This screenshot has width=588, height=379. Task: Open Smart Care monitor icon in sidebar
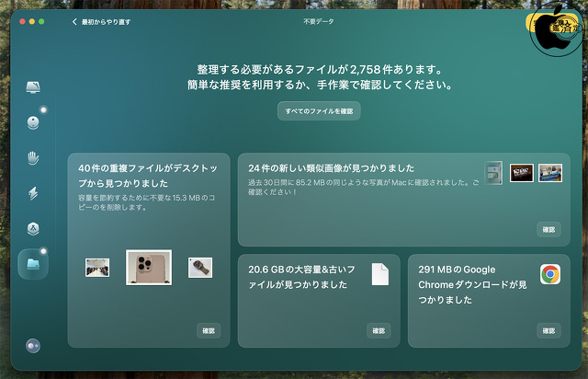33,88
